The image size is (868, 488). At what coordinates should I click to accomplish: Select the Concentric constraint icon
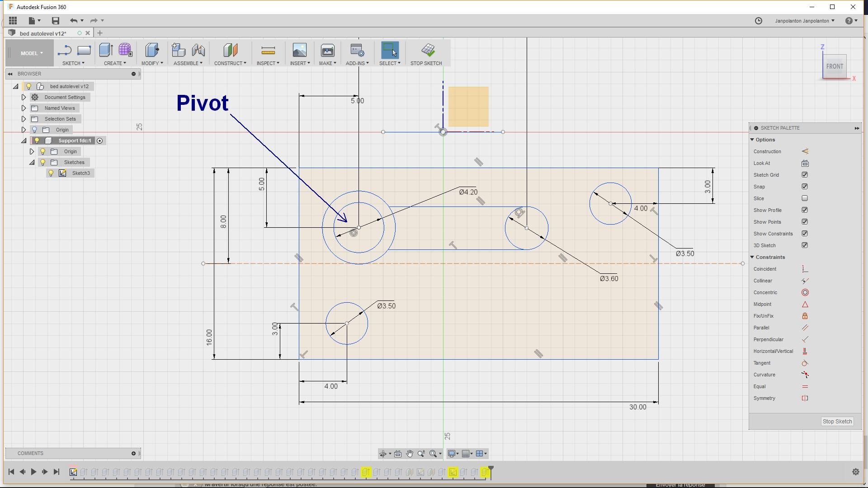(x=805, y=293)
